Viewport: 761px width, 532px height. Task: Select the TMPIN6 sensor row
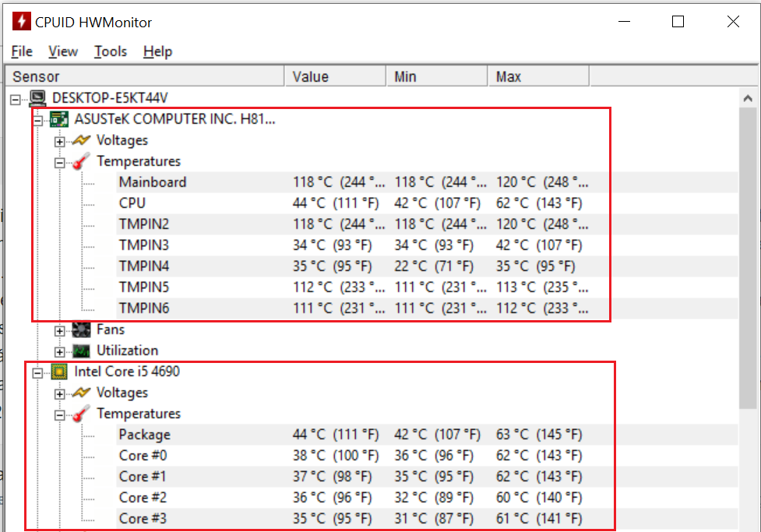pos(427,308)
